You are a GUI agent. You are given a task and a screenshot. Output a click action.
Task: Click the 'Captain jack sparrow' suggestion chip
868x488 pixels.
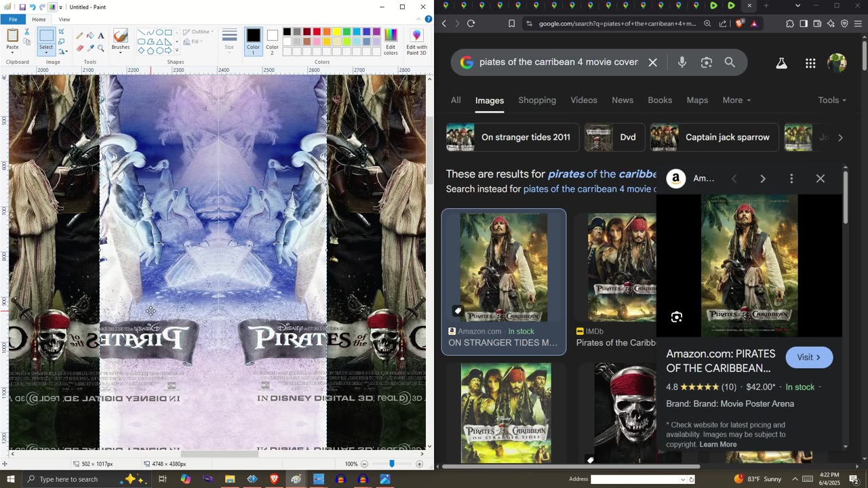[714, 137]
